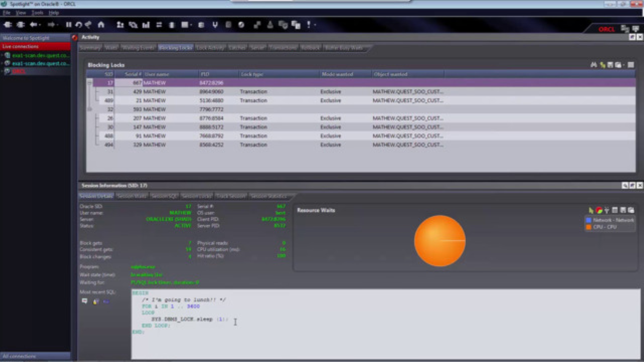Select the row with SID 489
The width and height of the screenshot is (644, 362).
361,101
